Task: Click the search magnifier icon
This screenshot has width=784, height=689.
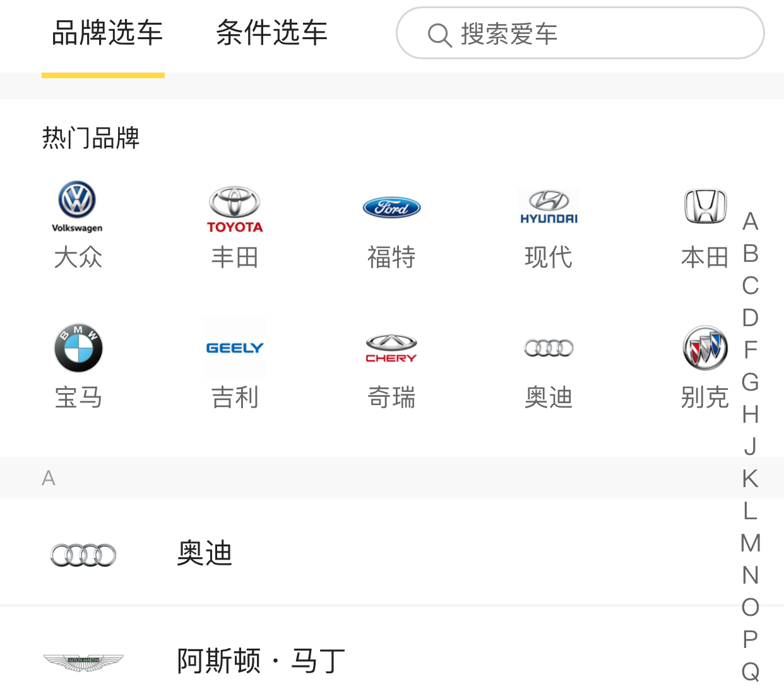Action: (x=439, y=35)
